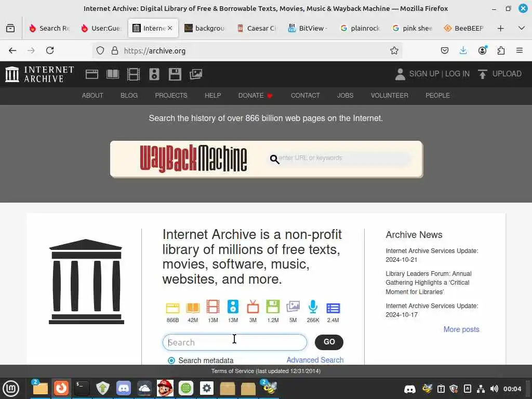This screenshot has width=532, height=399.
Task: Open Library Leaders Forum news link
Action: (x=428, y=283)
